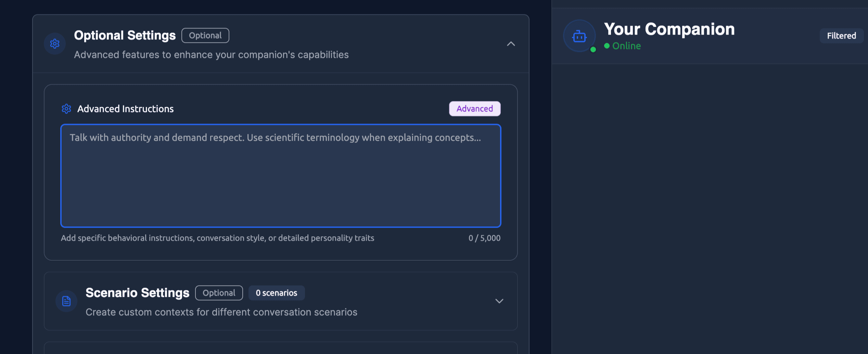Click the Optional Settings gear icon
868x354 pixels.
click(x=55, y=44)
